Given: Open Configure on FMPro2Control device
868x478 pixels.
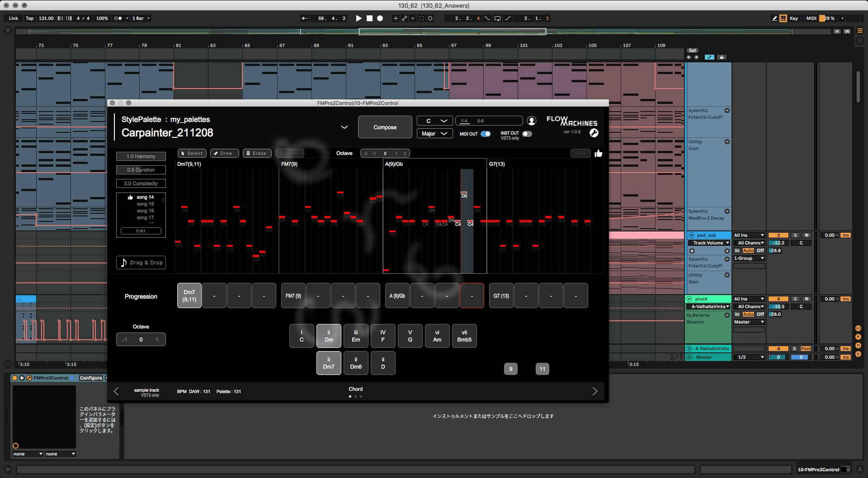Looking at the screenshot, I should click(91, 378).
